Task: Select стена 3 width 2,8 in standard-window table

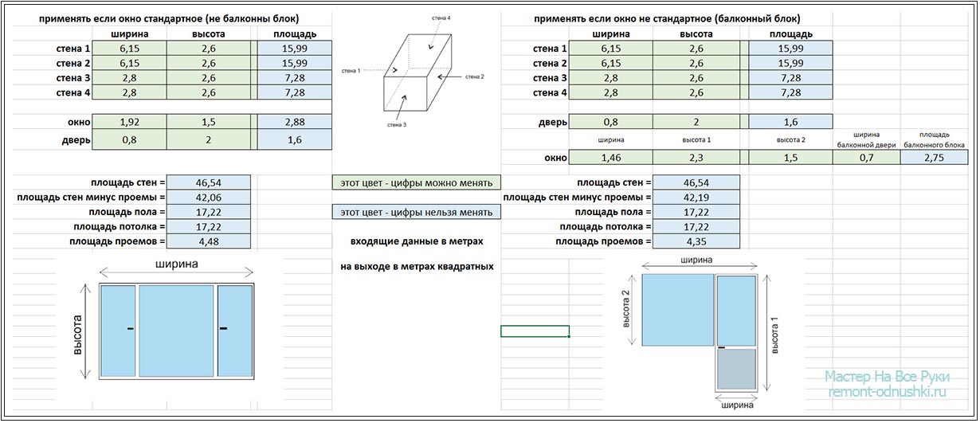Action: pos(129,78)
